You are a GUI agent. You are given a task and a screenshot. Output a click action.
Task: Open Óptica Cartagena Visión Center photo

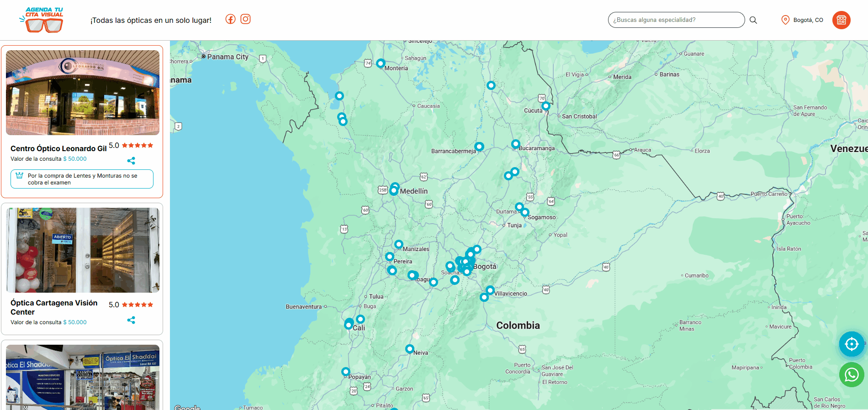[x=83, y=250]
